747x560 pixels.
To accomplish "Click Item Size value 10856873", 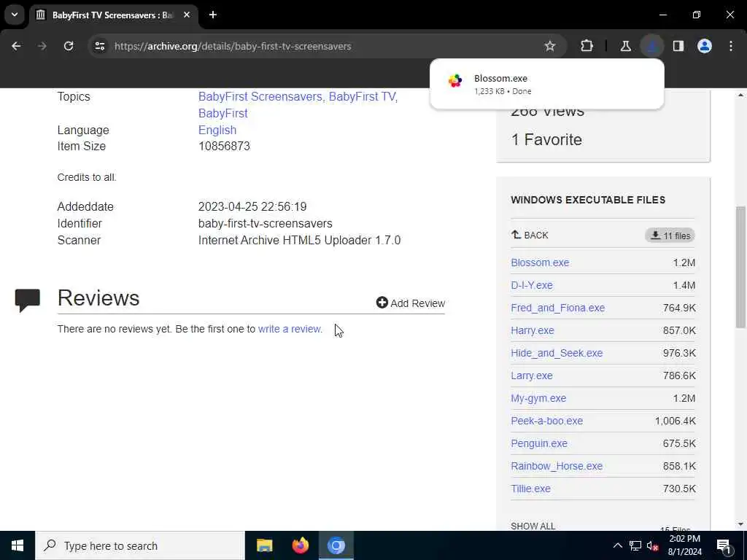I will pyautogui.click(x=224, y=146).
